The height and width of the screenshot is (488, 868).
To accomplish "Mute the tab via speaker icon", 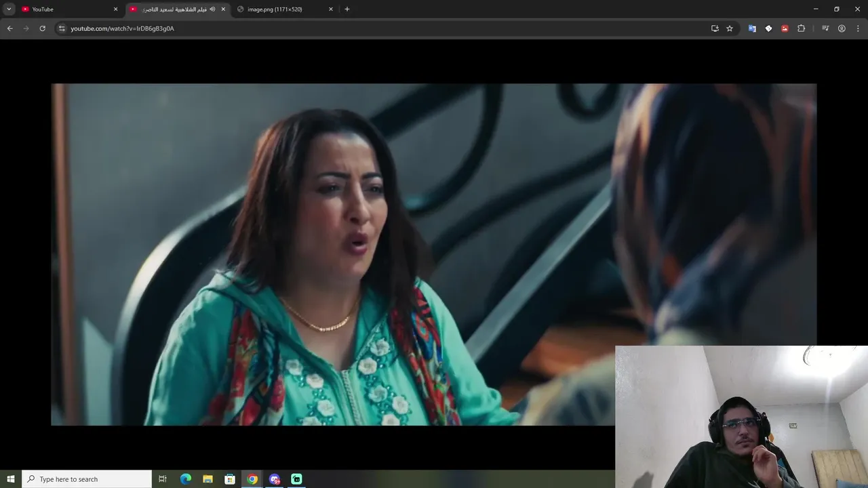I will point(212,9).
